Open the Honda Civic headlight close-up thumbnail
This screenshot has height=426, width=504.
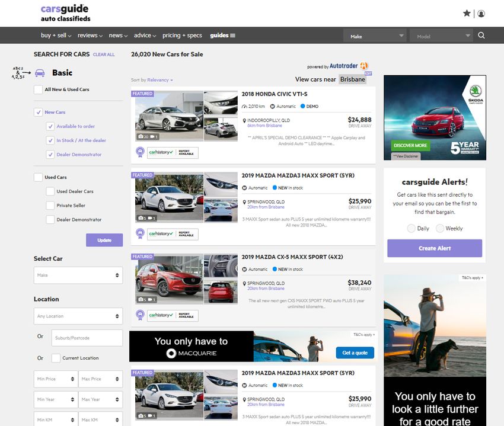click(221, 103)
